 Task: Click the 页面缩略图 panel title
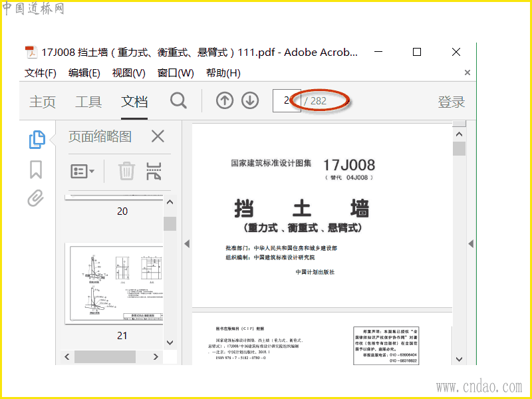point(100,136)
